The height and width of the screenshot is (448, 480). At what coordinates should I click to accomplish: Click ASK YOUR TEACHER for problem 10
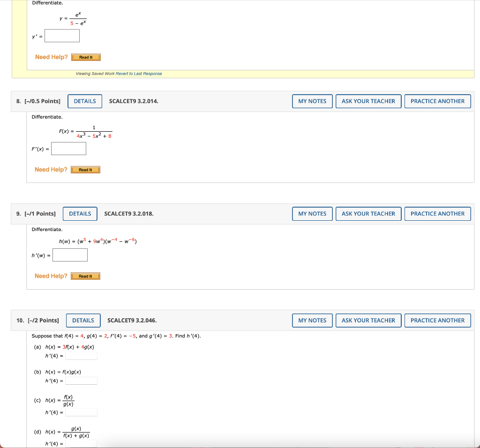click(368, 320)
